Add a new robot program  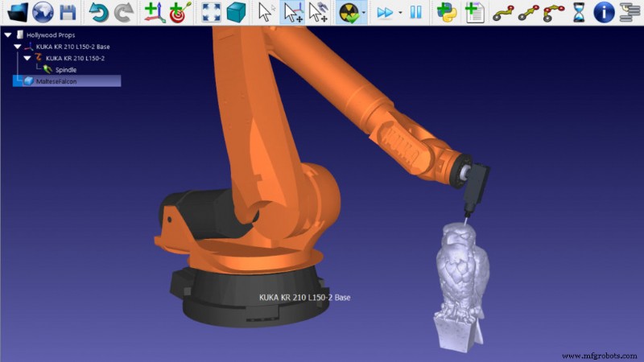475,12
